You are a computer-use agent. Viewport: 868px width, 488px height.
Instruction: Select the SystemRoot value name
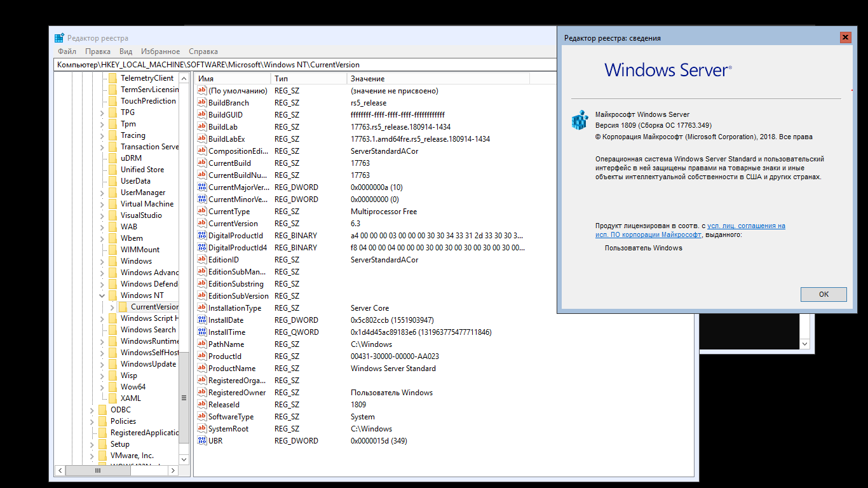(x=228, y=429)
